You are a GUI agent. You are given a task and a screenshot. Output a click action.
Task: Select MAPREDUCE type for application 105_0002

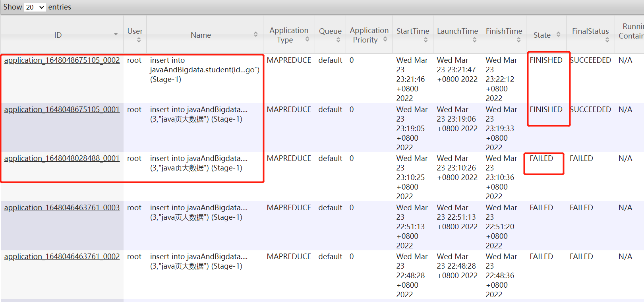289,60
